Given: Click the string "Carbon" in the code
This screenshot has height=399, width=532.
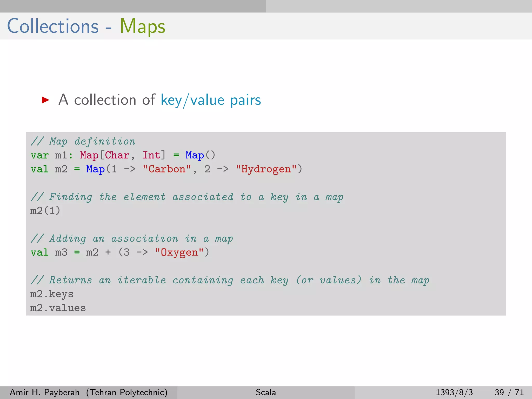Looking at the screenshot, I should (167, 169).
